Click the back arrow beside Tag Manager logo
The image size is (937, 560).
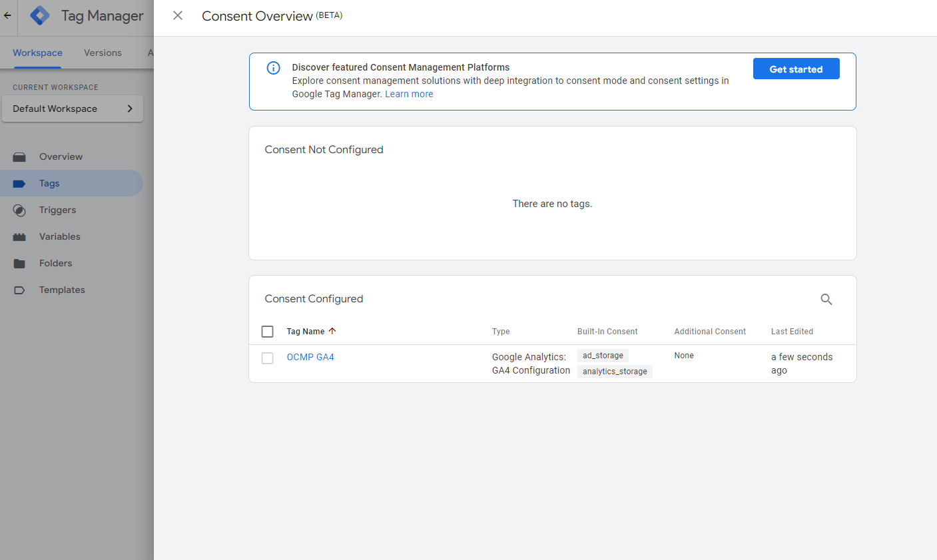tap(7, 15)
